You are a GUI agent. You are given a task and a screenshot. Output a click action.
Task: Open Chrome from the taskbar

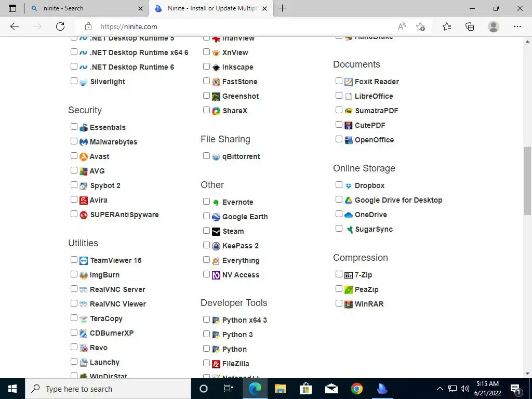[356, 389]
